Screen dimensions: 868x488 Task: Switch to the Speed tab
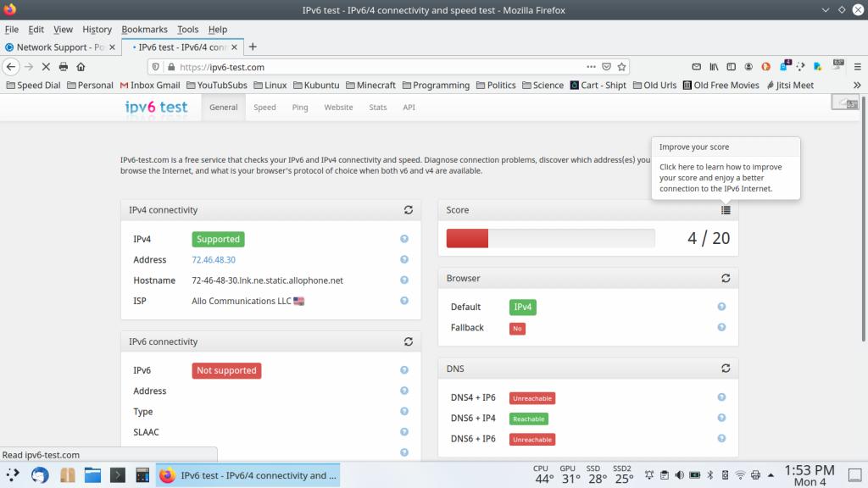[x=264, y=108]
